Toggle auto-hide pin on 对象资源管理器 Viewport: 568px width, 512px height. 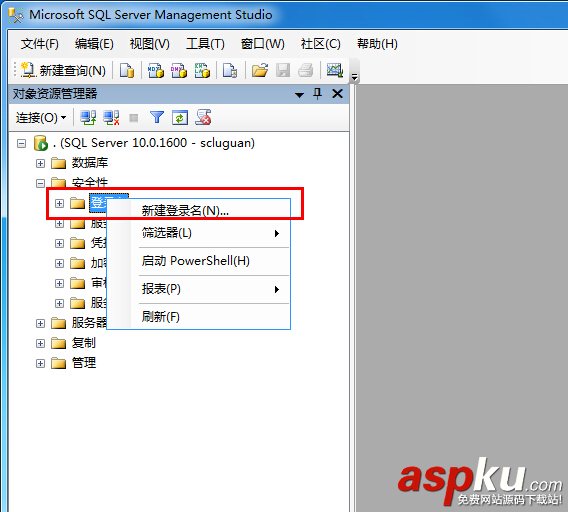(x=318, y=94)
